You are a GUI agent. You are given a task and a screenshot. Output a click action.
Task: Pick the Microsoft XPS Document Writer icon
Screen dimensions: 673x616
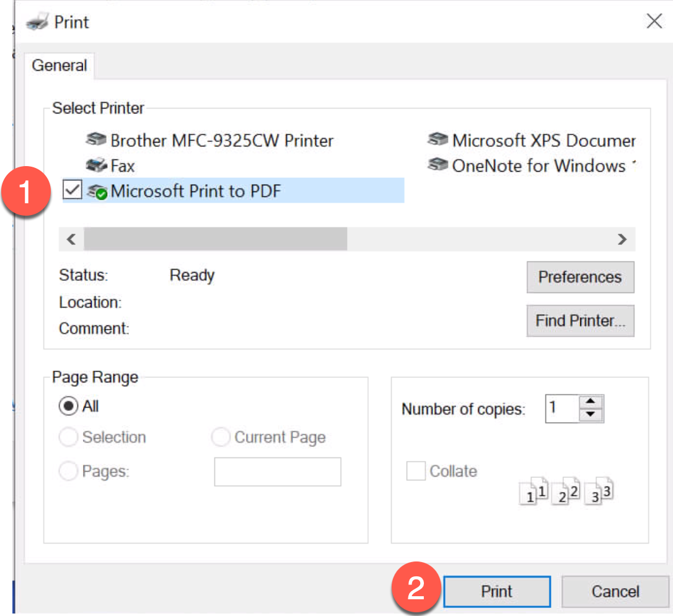tap(438, 139)
